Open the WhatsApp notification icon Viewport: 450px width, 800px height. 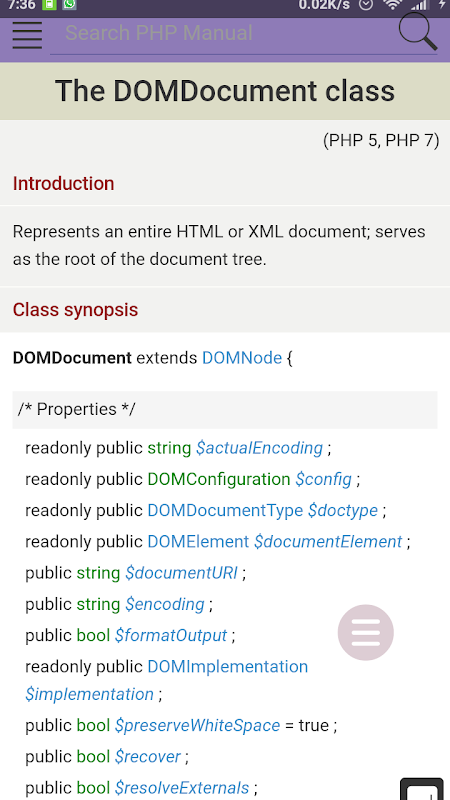(69, 5)
